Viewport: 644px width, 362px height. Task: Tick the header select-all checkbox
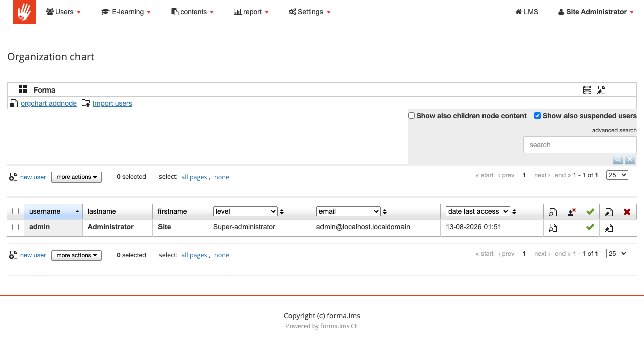click(x=16, y=211)
